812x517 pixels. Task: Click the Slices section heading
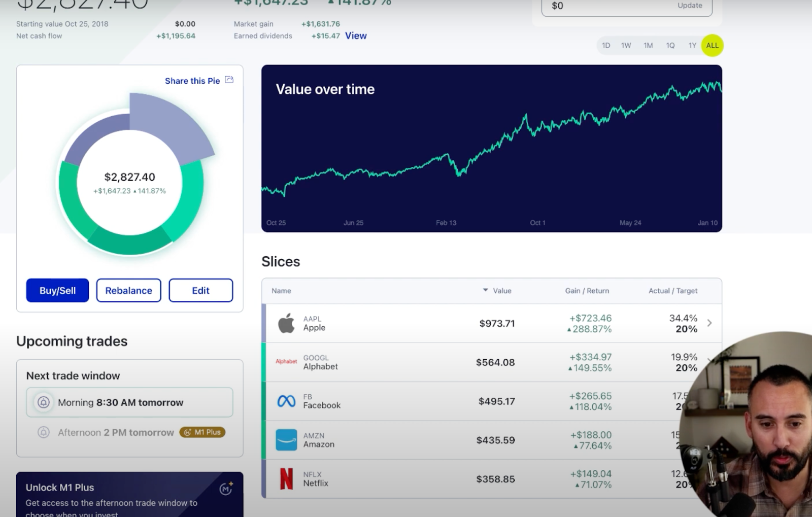281,261
